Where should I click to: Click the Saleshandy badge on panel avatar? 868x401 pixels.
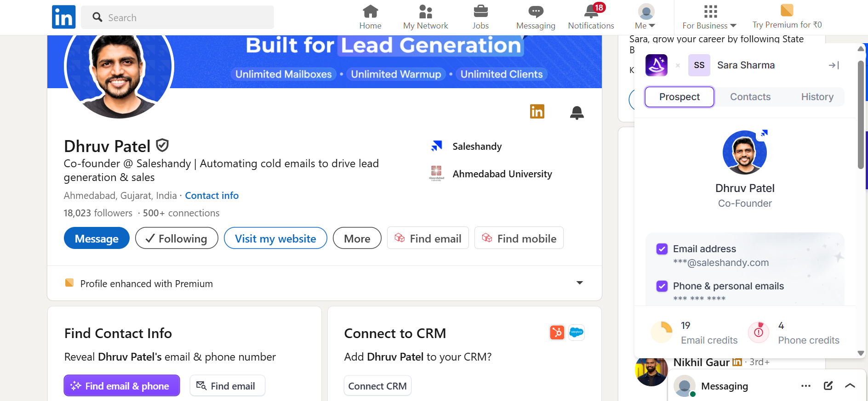coord(764,134)
